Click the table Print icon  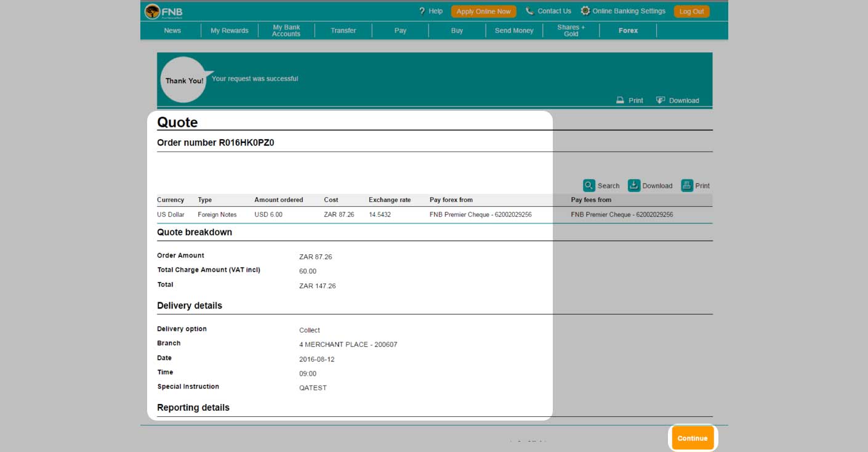click(x=687, y=185)
